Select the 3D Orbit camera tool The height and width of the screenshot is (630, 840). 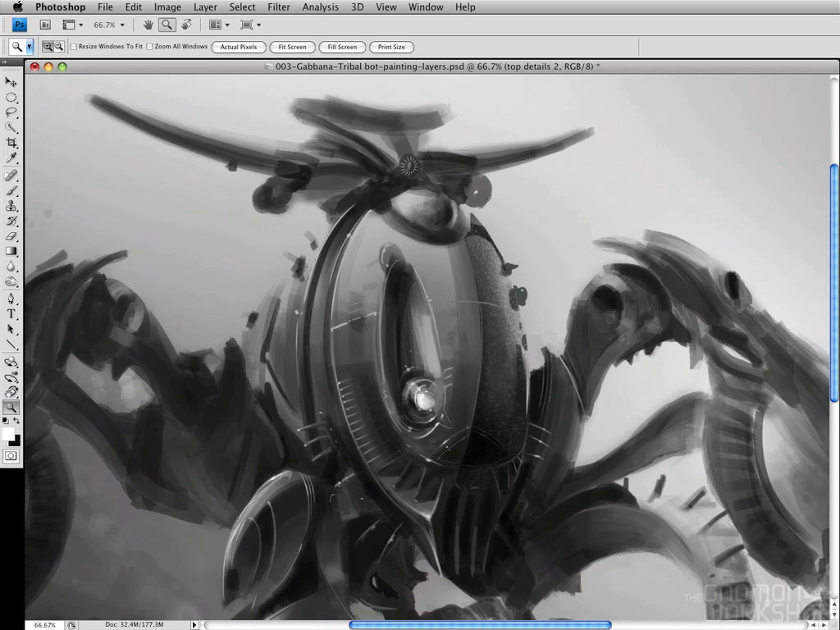coord(11,377)
